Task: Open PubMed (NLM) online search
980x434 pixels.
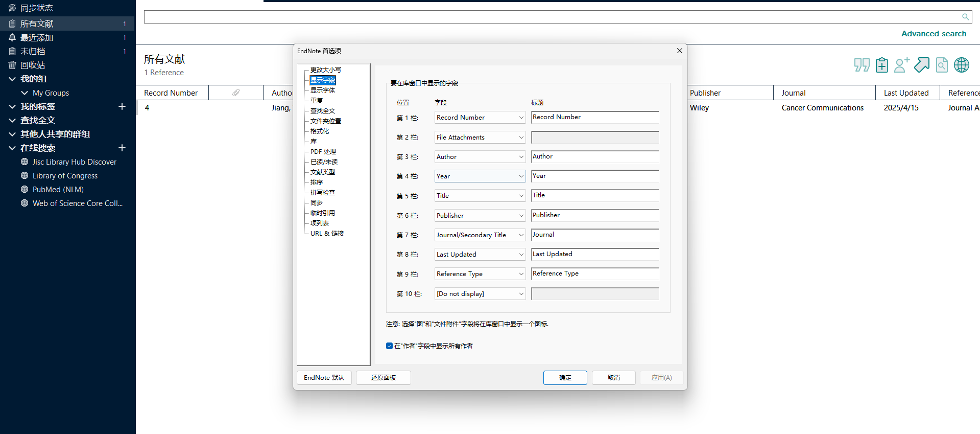Action: tap(58, 189)
